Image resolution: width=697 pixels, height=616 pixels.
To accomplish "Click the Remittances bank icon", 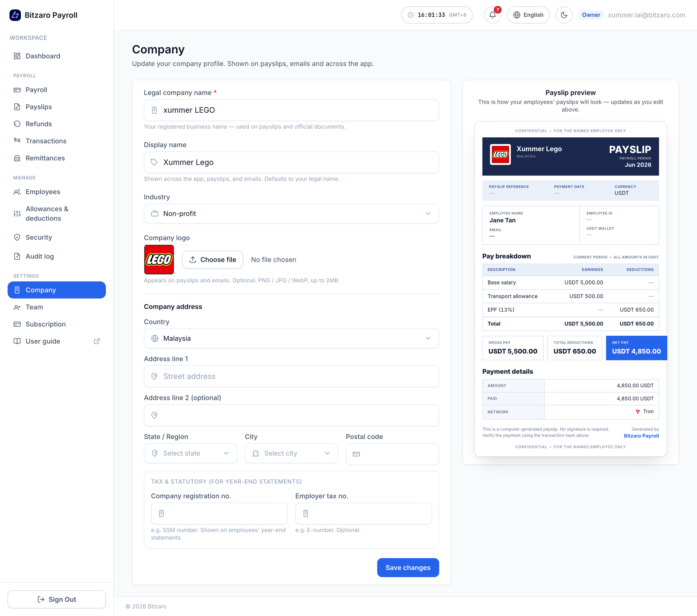I will coord(17,158).
